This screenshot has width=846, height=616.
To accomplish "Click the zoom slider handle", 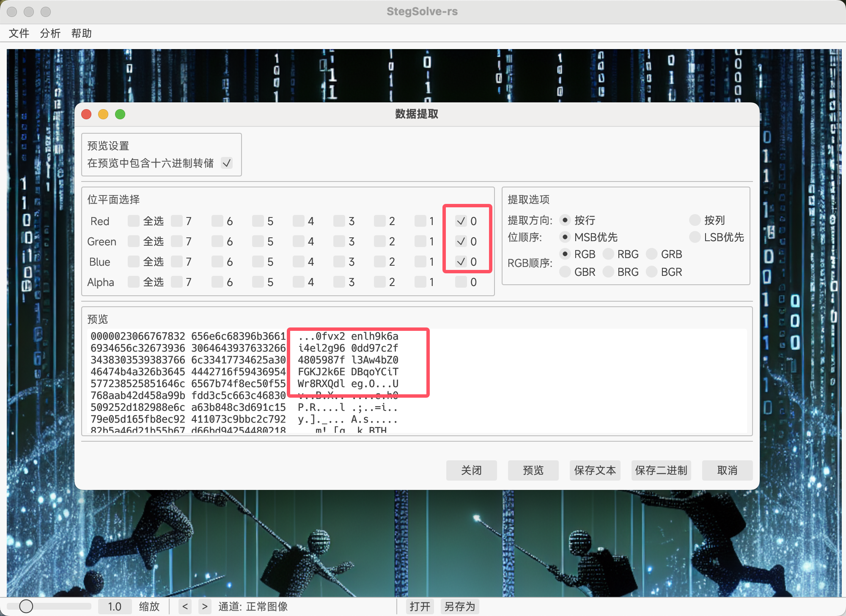I will click(26, 606).
